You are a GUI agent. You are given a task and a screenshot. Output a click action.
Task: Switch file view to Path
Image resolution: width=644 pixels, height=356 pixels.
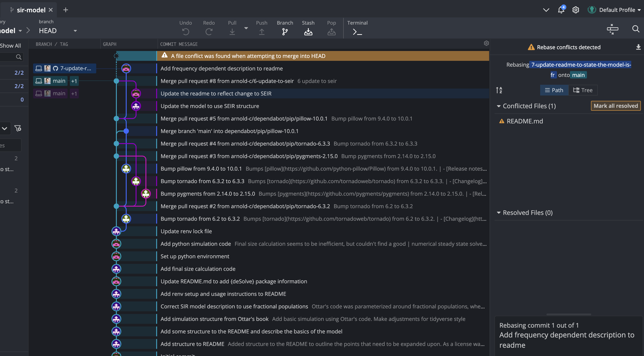[x=554, y=90]
